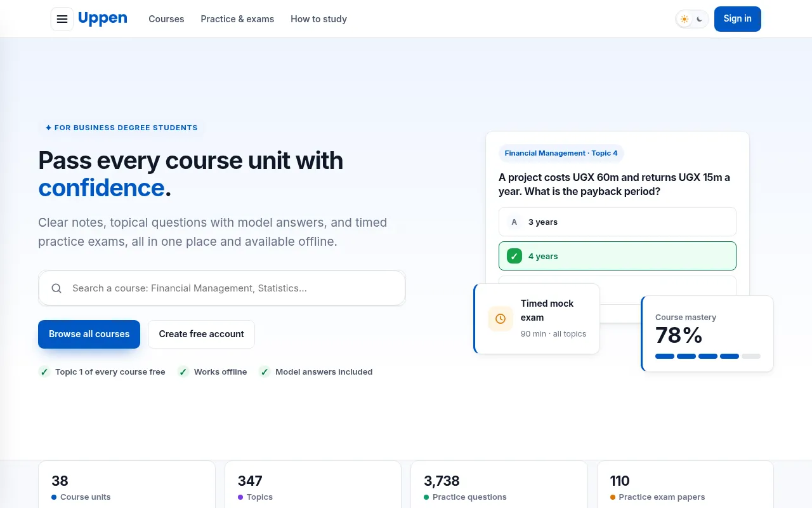Click the For Business Degree Students badge
The image size is (812, 508).
pyautogui.click(x=121, y=128)
